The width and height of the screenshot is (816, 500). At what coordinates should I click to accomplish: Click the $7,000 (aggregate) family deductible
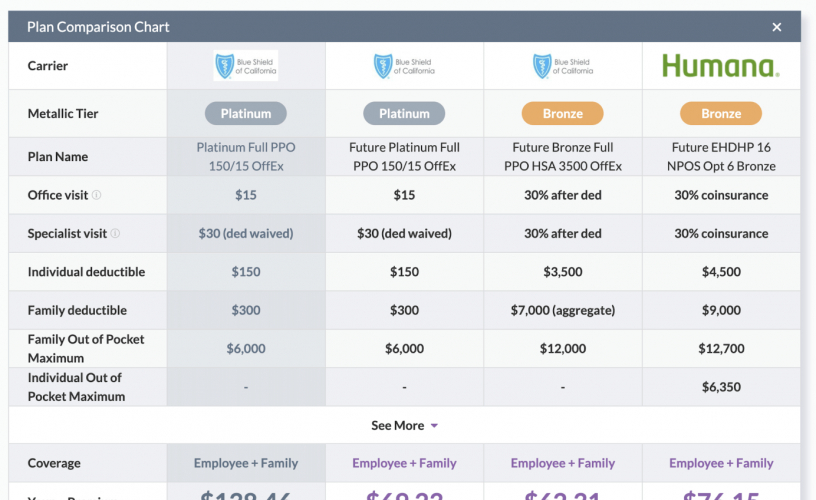point(563,311)
